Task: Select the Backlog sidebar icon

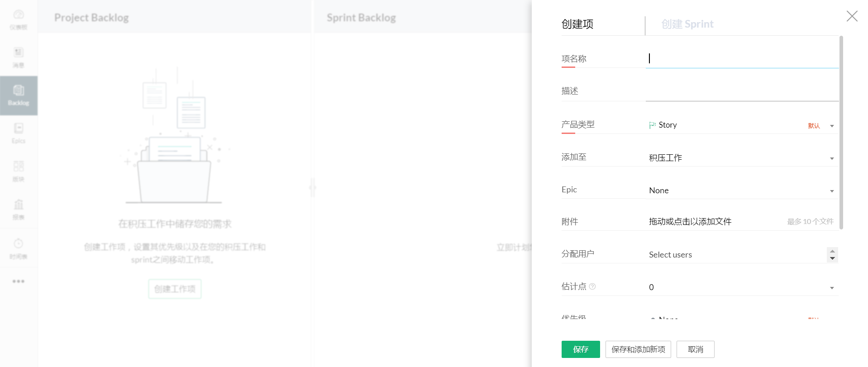Action: point(19,95)
